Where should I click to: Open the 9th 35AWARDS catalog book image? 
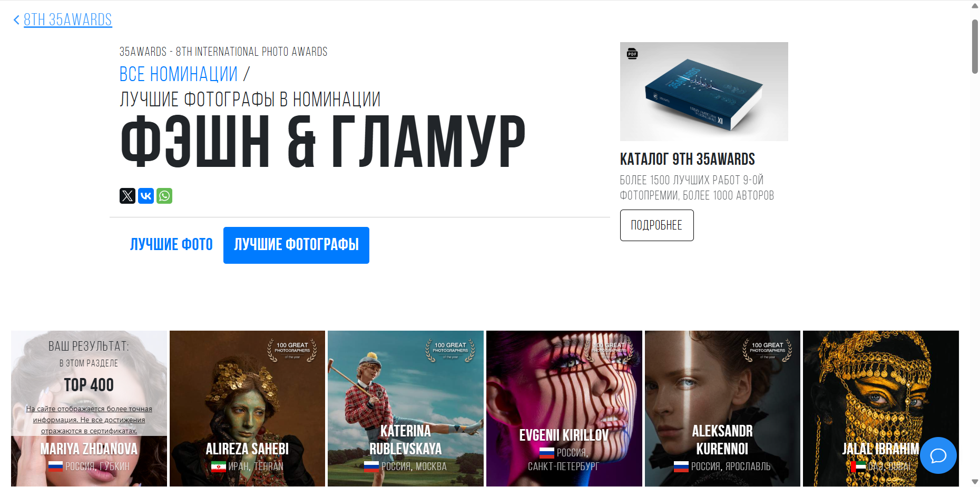tap(704, 92)
